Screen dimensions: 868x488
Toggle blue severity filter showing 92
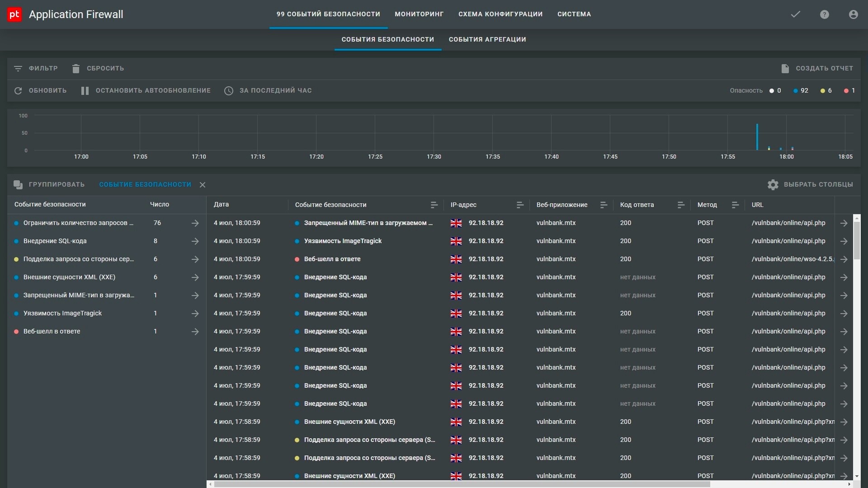801,91
